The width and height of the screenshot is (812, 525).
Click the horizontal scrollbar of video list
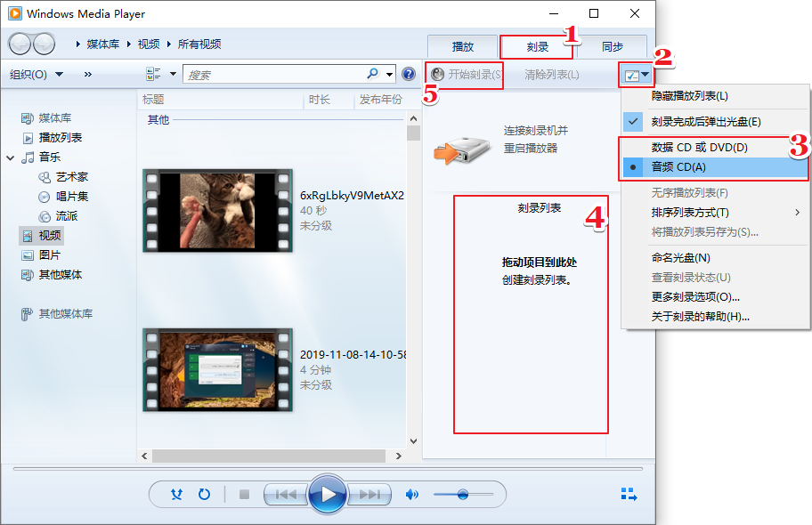point(269,456)
